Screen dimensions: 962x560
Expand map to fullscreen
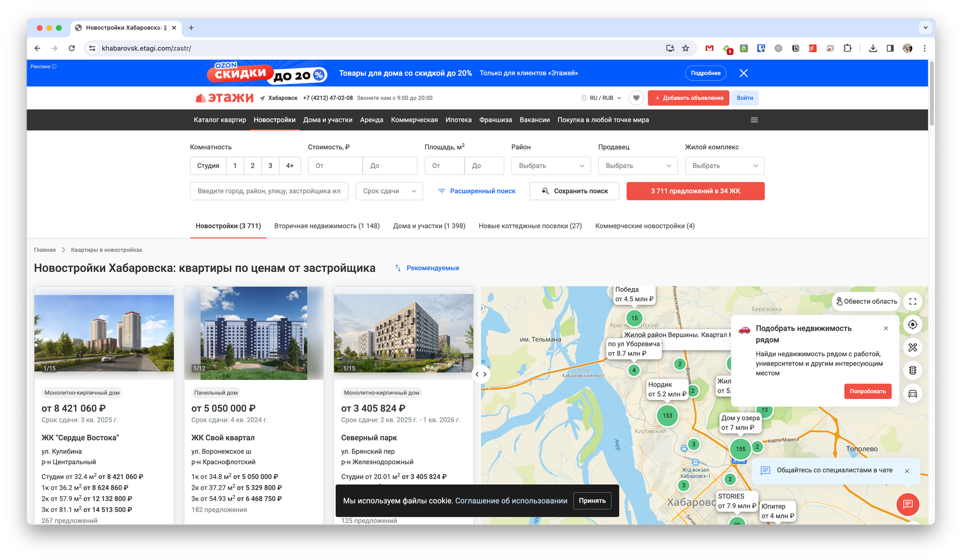912,301
